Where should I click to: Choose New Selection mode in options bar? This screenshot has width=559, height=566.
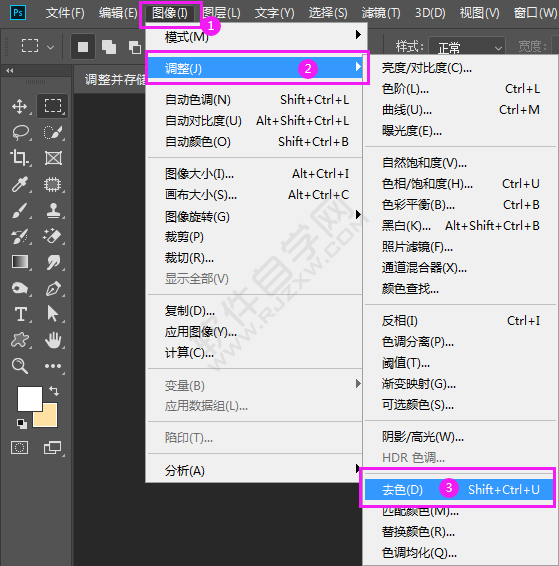coord(83,47)
